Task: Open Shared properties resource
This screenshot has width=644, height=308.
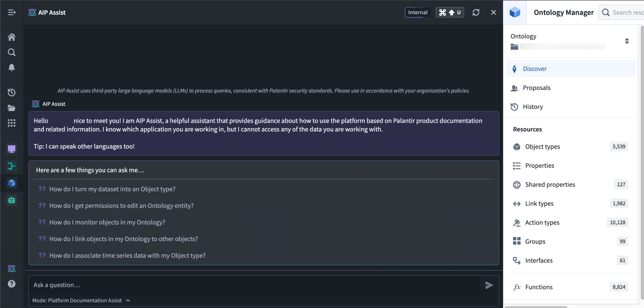Action: click(x=571, y=184)
